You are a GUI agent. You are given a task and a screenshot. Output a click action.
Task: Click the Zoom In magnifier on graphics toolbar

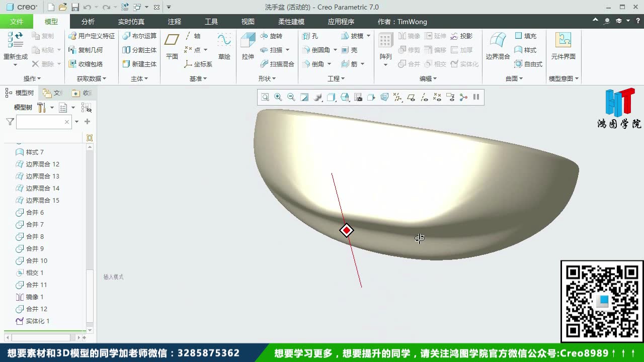point(277,97)
